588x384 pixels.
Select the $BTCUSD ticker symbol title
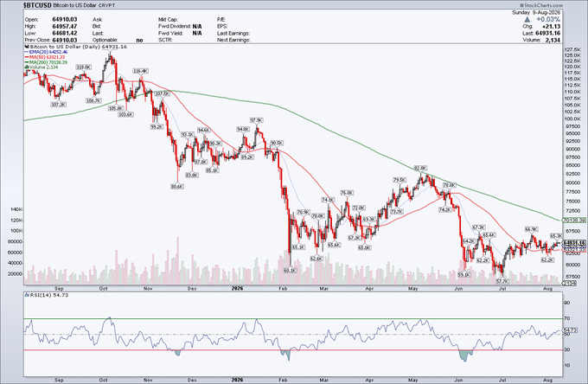36,5
